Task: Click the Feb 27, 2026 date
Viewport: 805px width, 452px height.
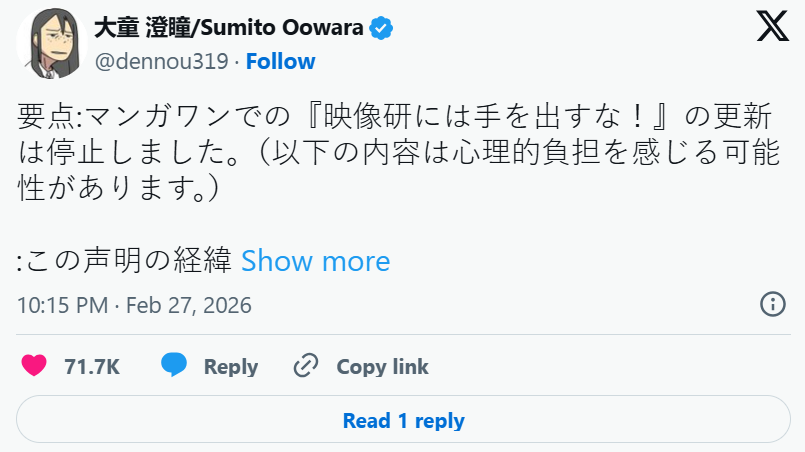Action: tap(189, 304)
